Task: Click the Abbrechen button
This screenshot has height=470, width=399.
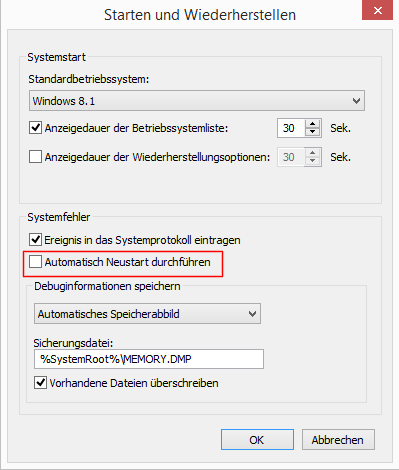Action: point(338,440)
